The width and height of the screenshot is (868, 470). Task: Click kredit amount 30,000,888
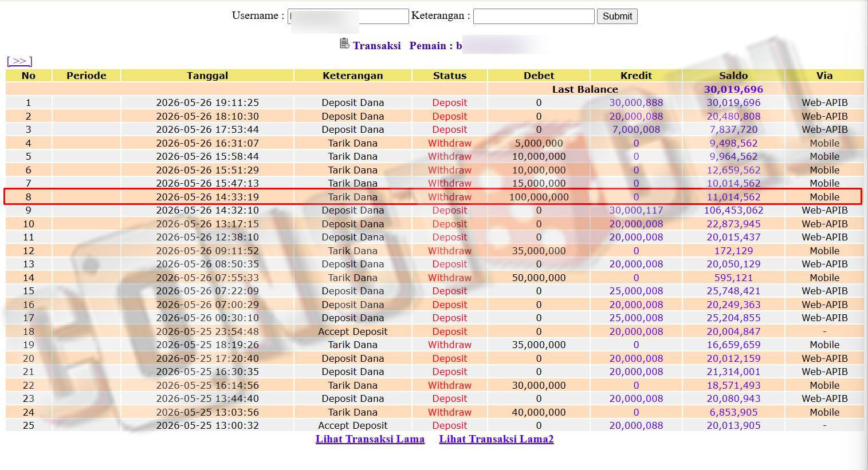coord(636,103)
